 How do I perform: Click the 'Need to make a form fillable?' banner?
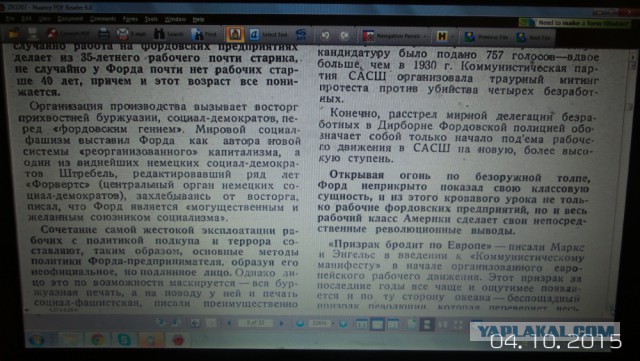[x=575, y=23]
